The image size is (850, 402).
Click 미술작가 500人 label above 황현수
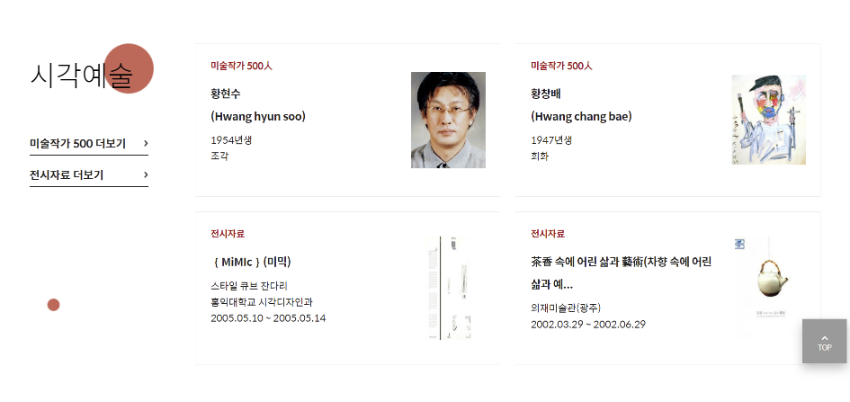[241, 66]
